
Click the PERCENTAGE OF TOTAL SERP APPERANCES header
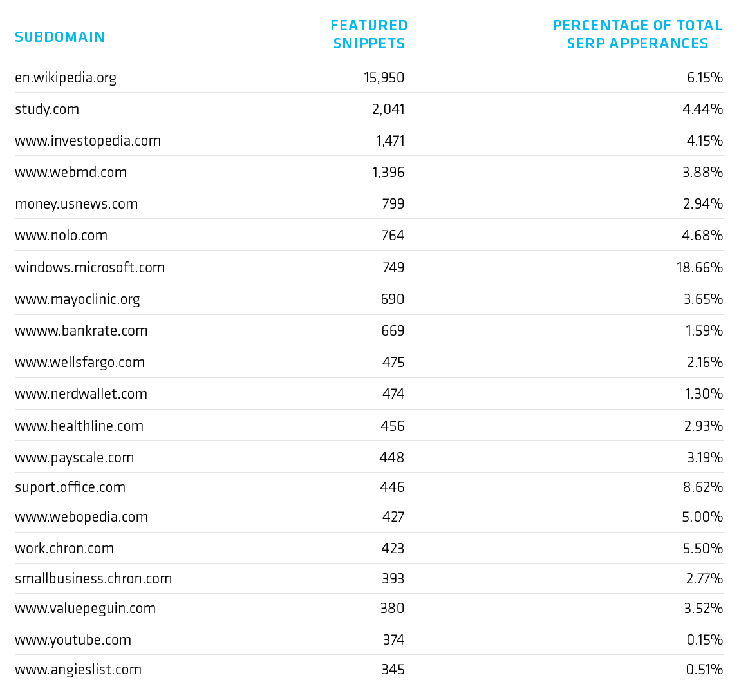(637, 34)
